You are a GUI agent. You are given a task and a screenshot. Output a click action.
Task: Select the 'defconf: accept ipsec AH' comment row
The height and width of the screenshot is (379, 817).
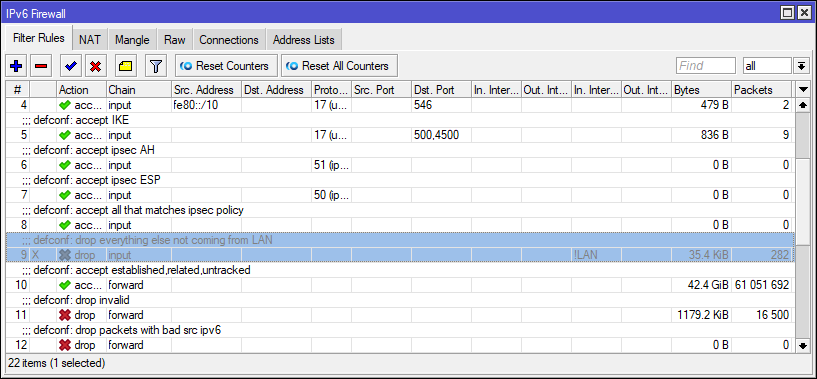400,150
